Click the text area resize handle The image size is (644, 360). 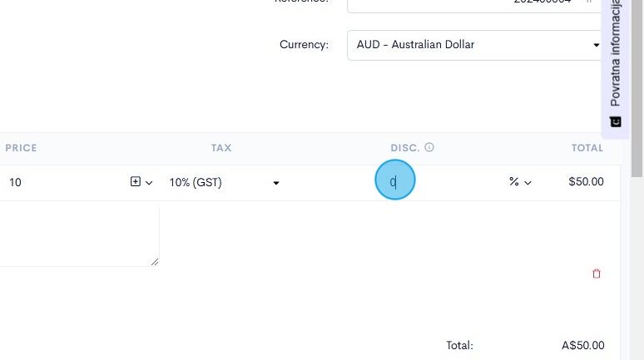click(x=155, y=262)
